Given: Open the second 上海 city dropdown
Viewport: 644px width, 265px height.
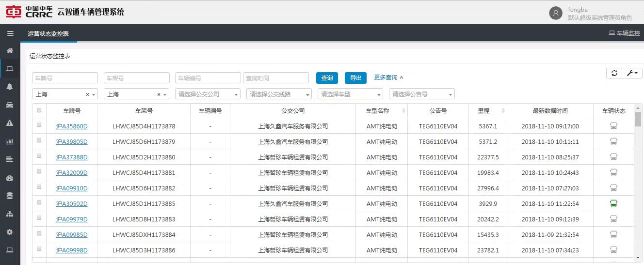Looking at the screenshot, I should tap(136, 94).
